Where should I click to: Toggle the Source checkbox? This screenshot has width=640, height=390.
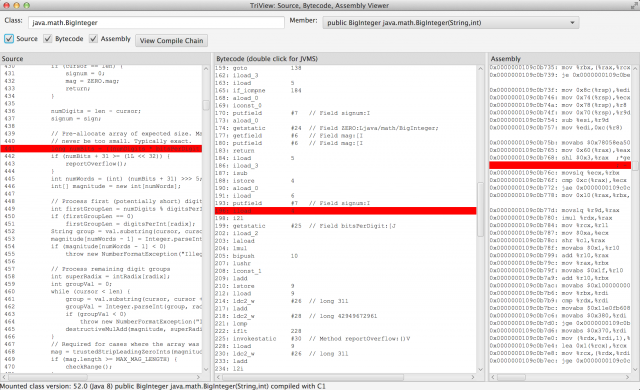(9, 39)
